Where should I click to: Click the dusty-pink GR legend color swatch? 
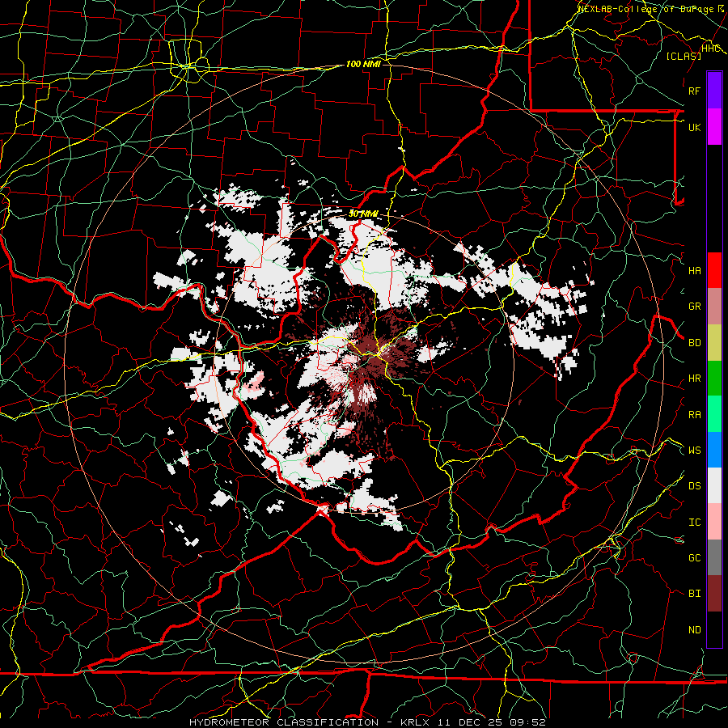click(714, 306)
